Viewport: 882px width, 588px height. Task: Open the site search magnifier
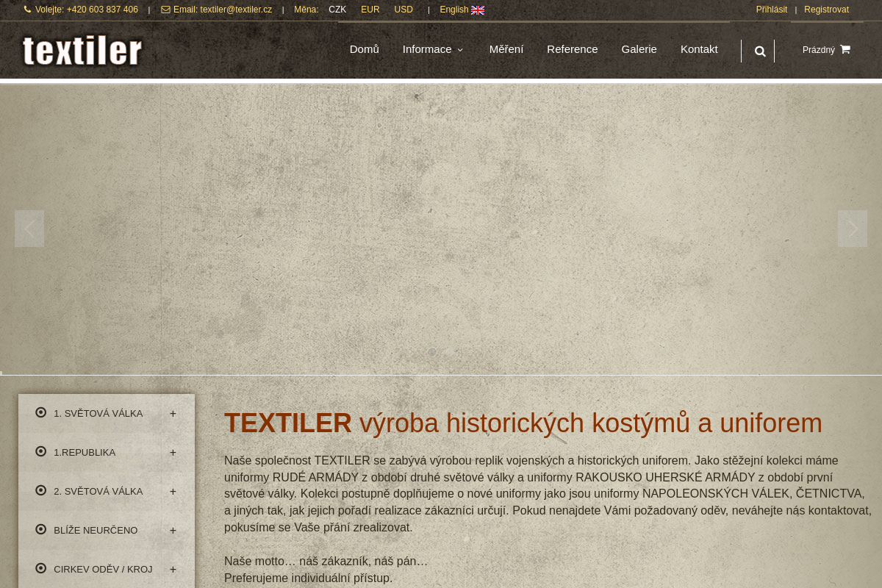(x=760, y=51)
